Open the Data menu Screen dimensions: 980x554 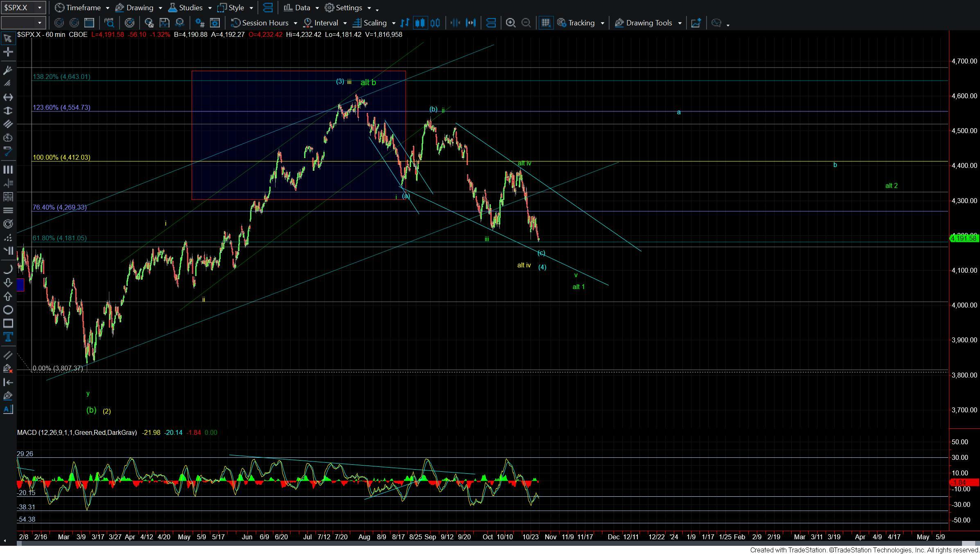297,8
